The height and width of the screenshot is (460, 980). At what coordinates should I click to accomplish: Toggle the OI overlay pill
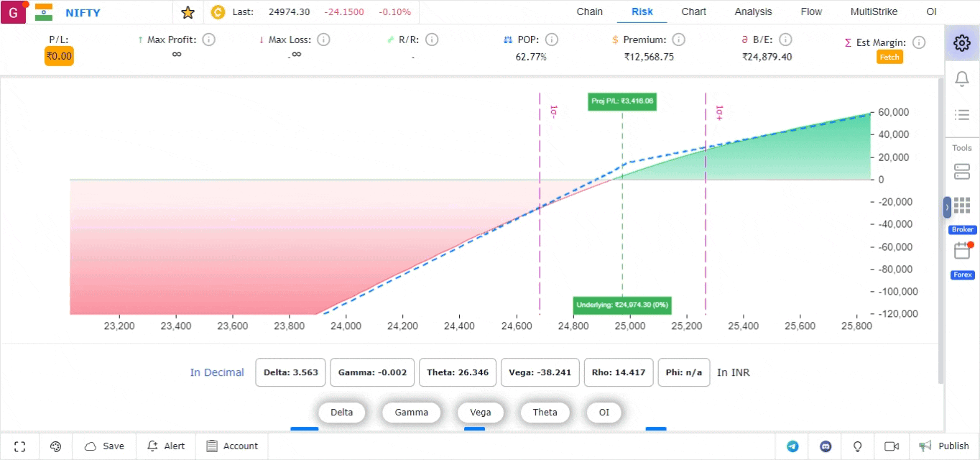[604, 413]
